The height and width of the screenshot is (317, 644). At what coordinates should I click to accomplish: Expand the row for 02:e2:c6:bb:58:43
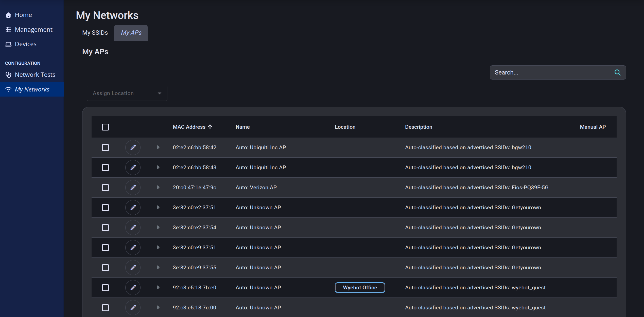click(158, 167)
